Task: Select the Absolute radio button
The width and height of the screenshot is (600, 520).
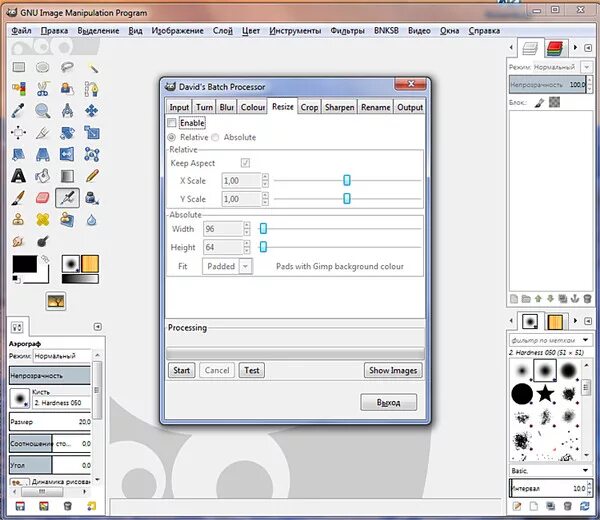Action: click(215, 137)
